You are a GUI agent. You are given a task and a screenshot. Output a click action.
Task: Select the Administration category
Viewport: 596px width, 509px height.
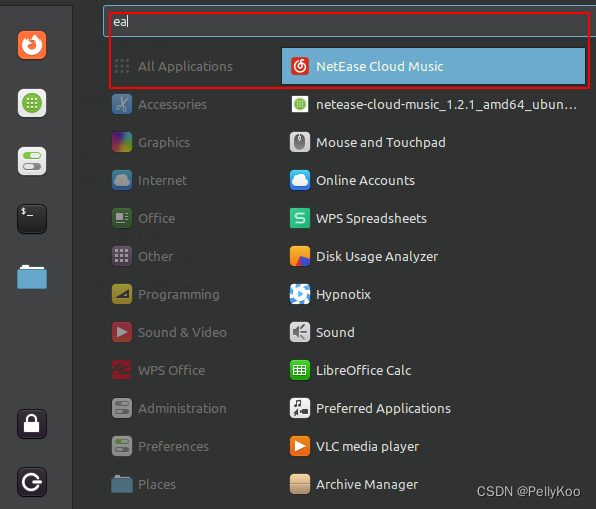pos(182,409)
